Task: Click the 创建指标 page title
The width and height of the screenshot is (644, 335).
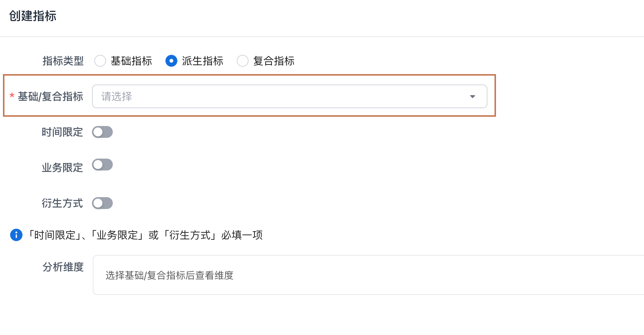Action: 33,16
